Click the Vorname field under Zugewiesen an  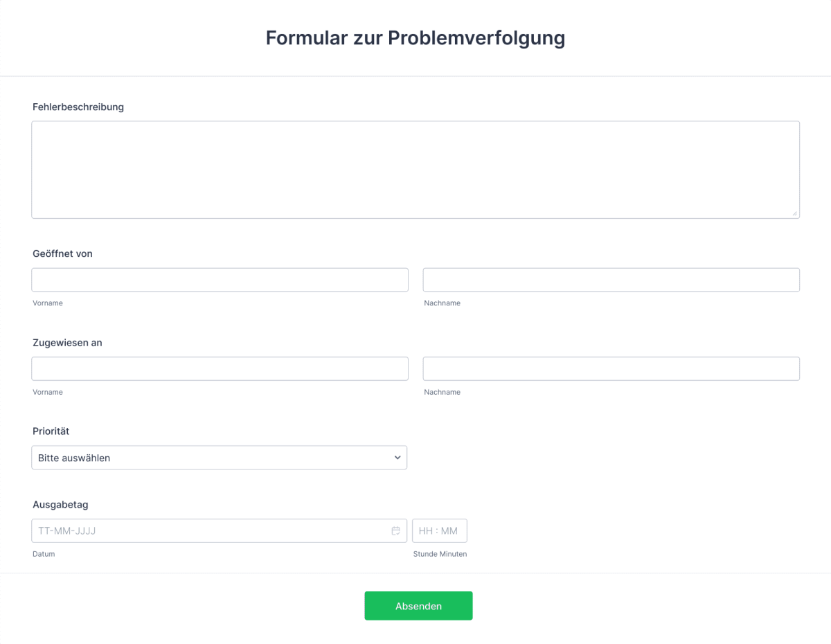[220, 368]
